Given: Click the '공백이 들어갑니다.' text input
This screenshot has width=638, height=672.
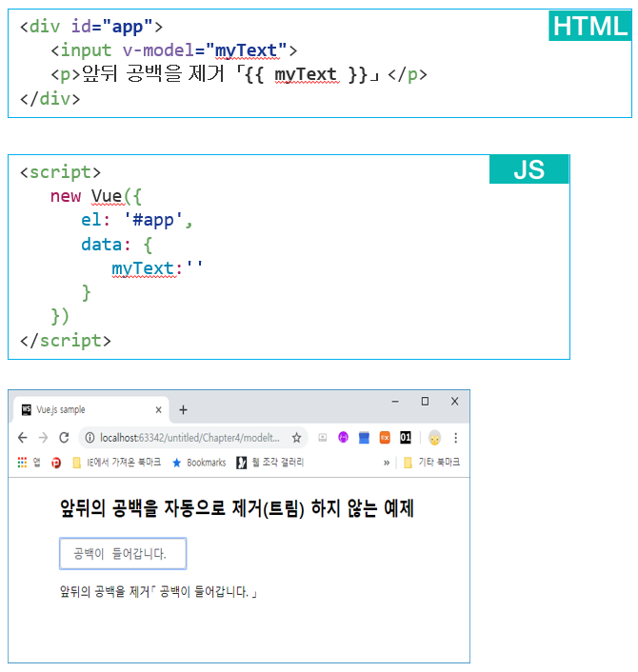Looking at the screenshot, I should click(123, 554).
